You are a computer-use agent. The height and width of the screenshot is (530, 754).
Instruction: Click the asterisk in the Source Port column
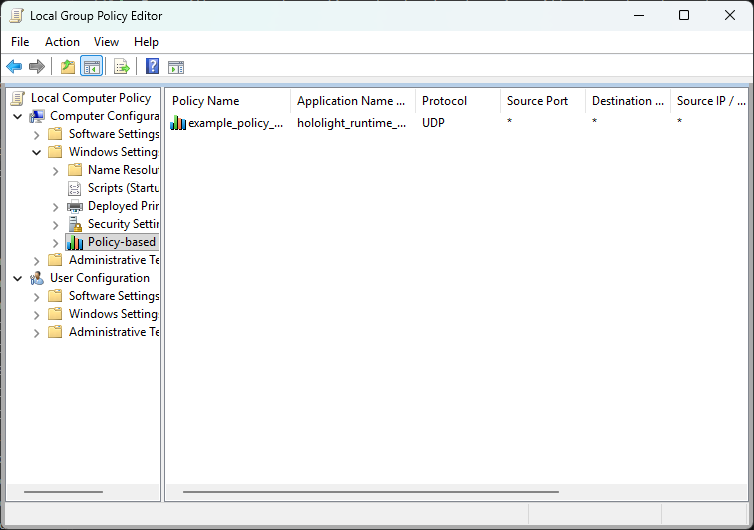(509, 121)
